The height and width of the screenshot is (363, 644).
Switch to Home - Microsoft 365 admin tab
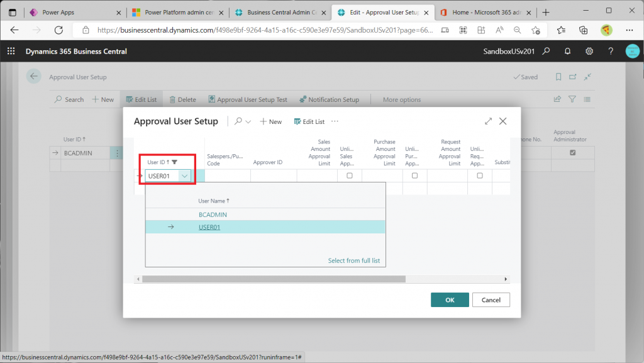pyautogui.click(x=485, y=13)
